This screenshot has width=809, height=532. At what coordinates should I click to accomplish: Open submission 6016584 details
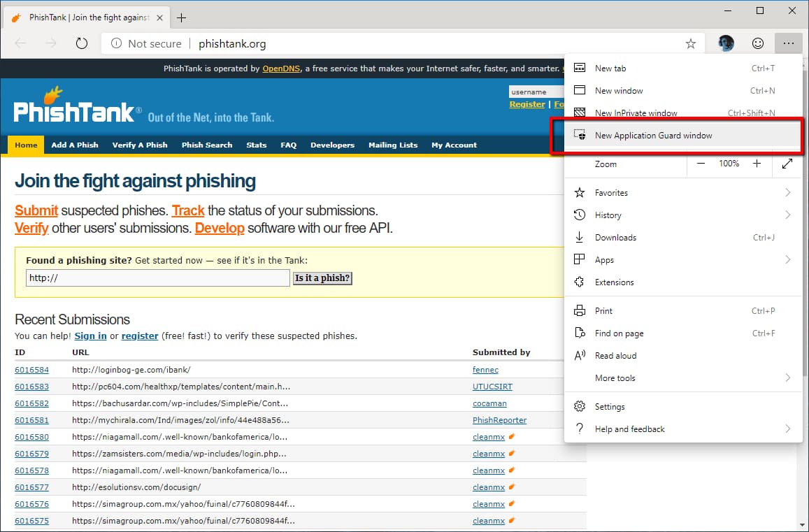coord(31,369)
